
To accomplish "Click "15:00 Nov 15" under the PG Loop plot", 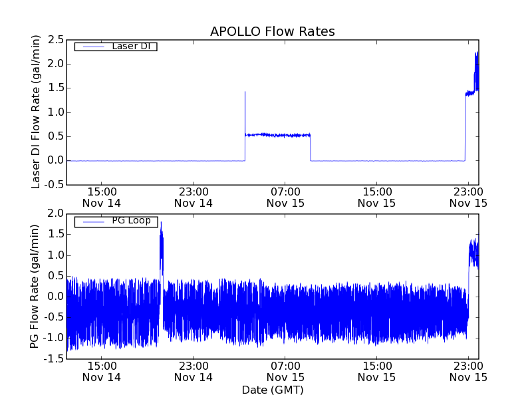I will (x=377, y=372).
